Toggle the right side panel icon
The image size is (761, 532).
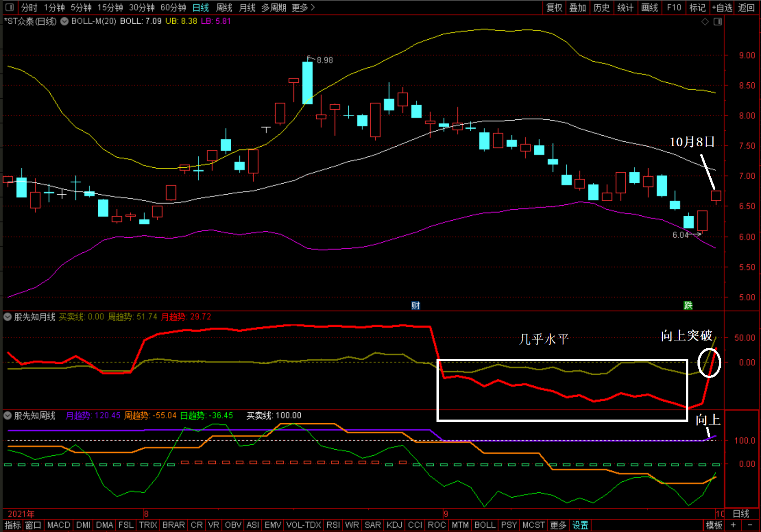(x=718, y=21)
